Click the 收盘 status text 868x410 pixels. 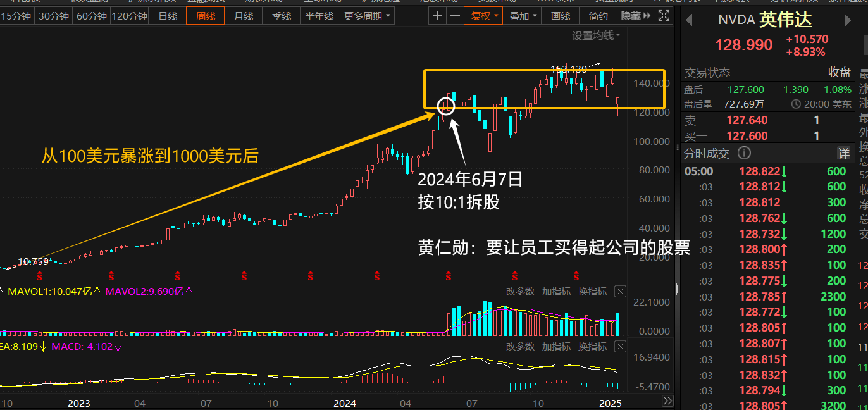click(x=840, y=73)
